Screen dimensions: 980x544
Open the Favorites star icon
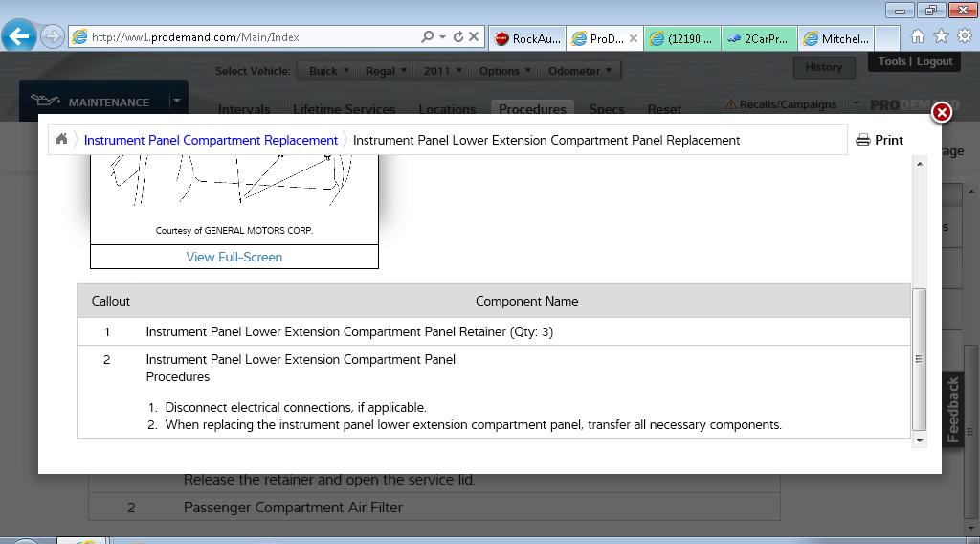click(x=942, y=36)
